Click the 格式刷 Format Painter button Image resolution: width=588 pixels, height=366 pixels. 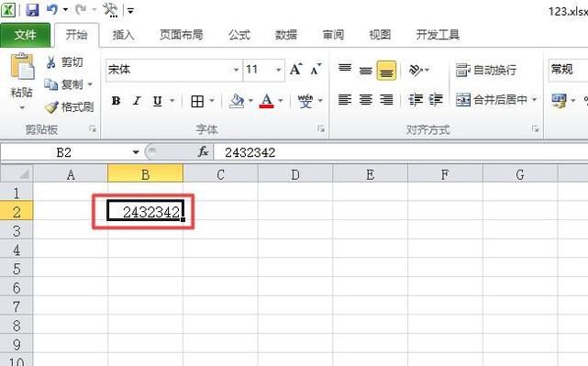click(x=69, y=107)
